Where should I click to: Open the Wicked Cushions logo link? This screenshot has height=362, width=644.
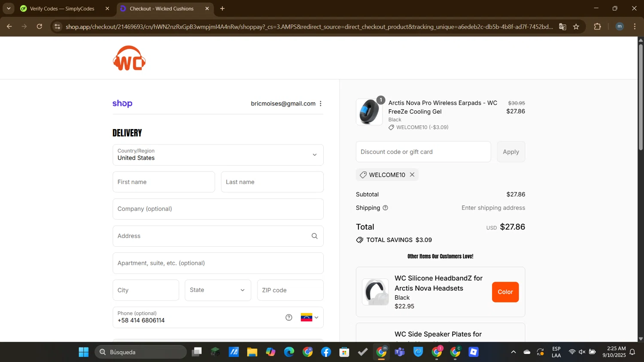[129, 58]
